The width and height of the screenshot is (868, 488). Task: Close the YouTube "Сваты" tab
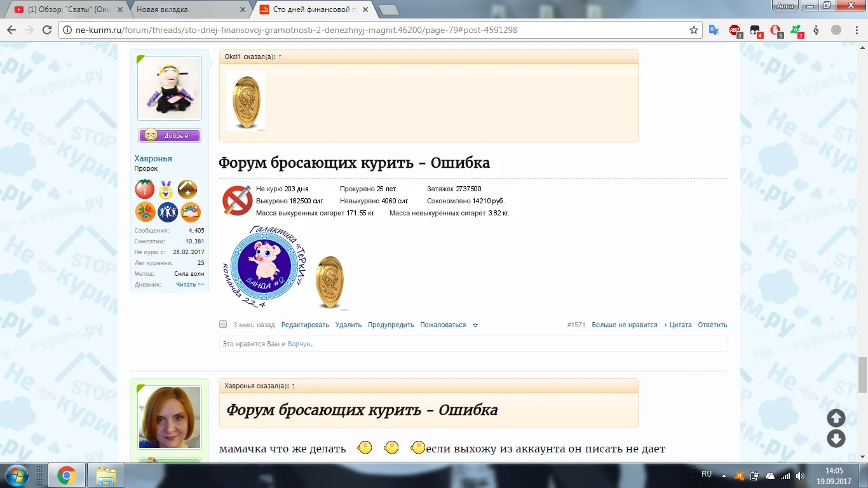tap(119, 10)
